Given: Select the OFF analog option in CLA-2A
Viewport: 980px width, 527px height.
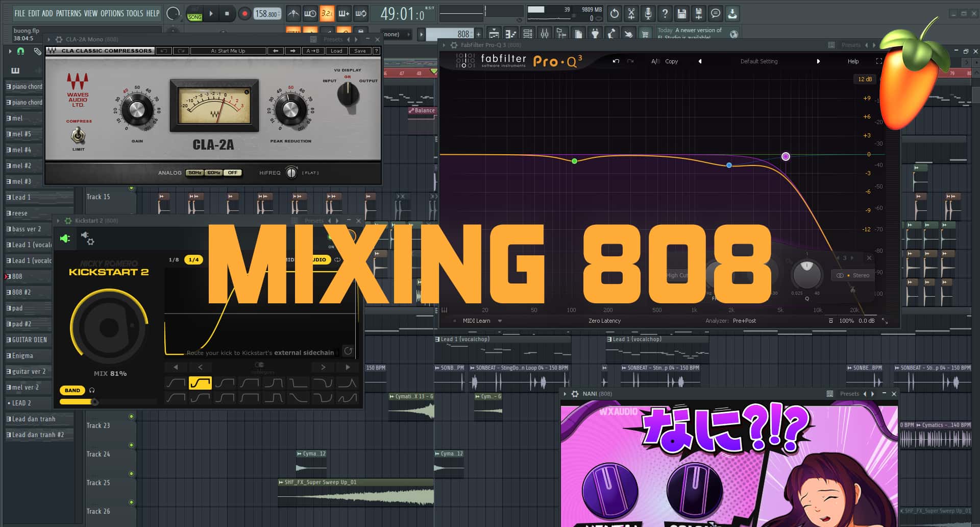Looking at the screenshot, I should point(232,173).
